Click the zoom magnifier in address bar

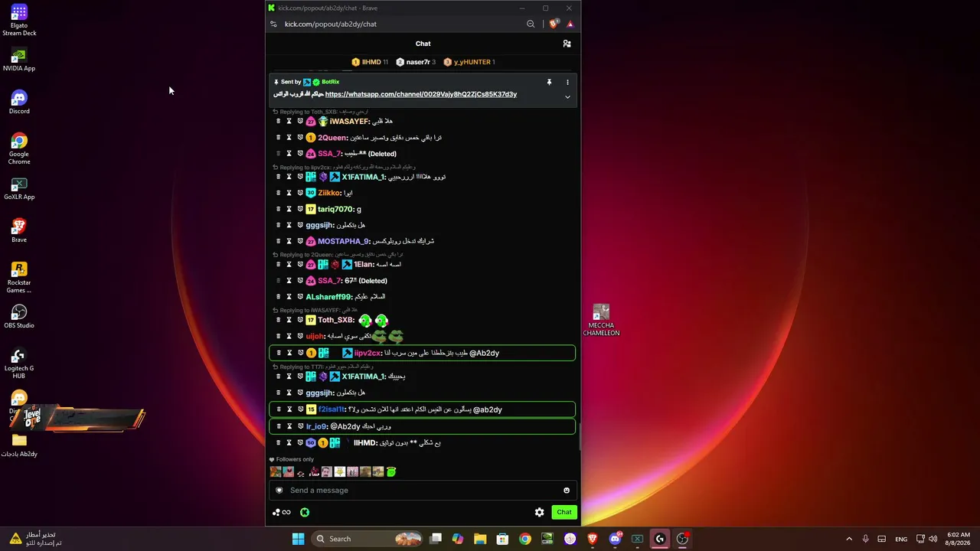(531, 24)
